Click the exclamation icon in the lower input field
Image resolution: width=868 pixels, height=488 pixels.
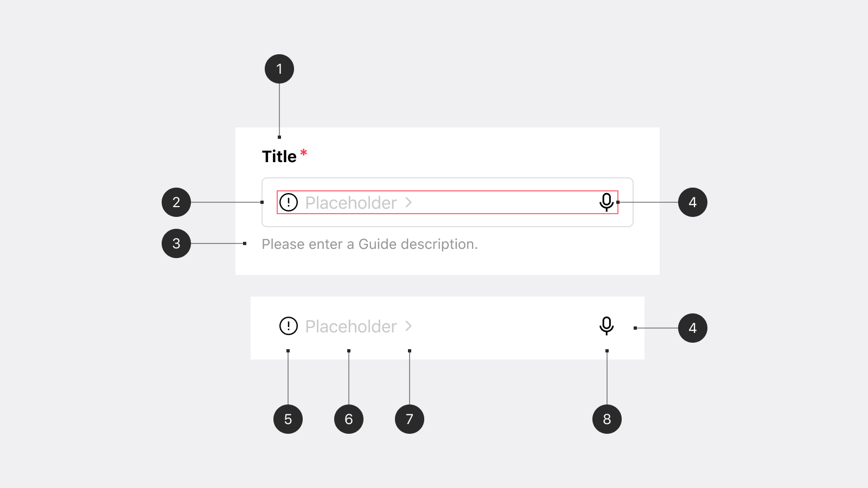289,326
